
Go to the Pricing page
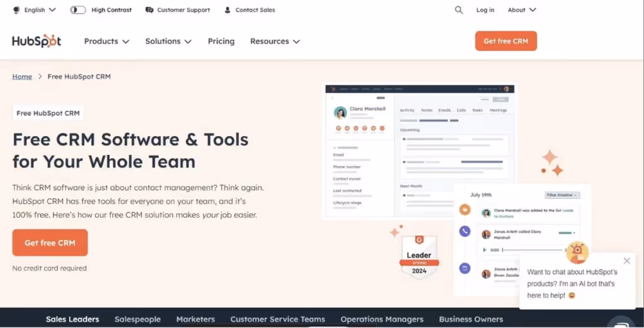pyautogui.click(x=221, y=41)
